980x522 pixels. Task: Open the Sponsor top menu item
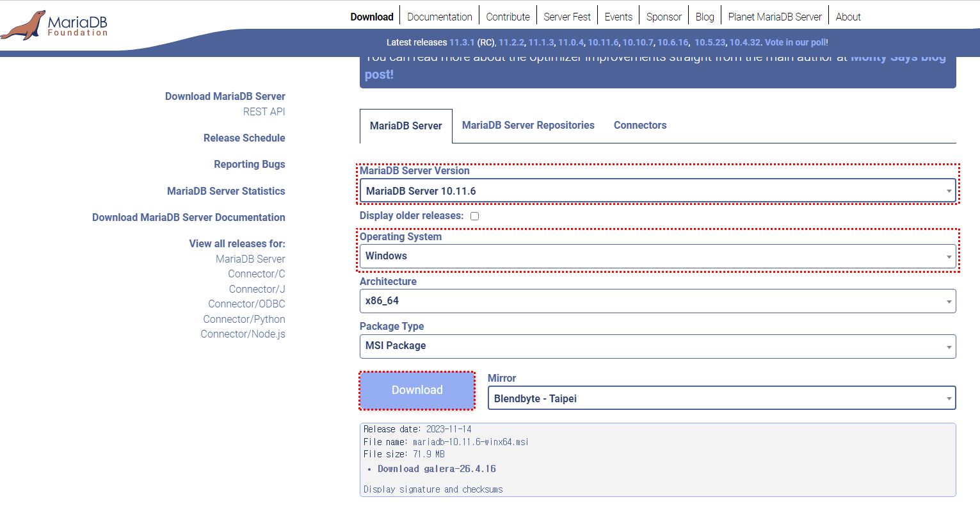pos(664,17)
